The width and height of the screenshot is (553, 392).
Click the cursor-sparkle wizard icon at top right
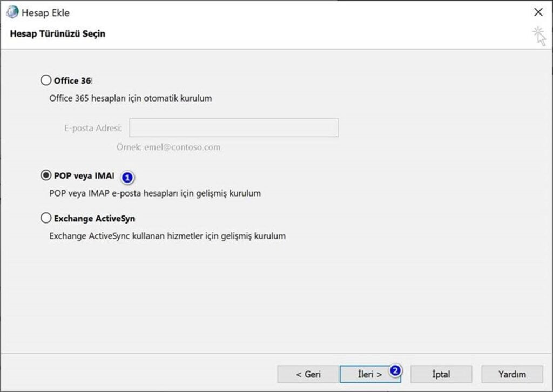tap(539, 36)
